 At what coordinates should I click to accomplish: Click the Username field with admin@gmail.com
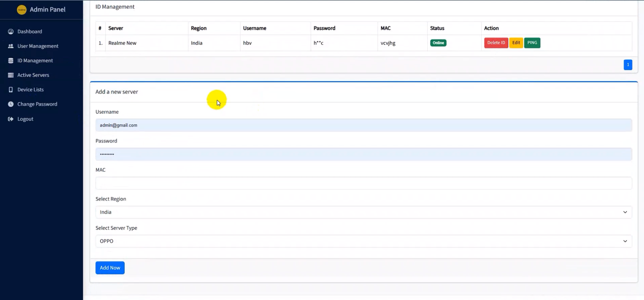364,125
